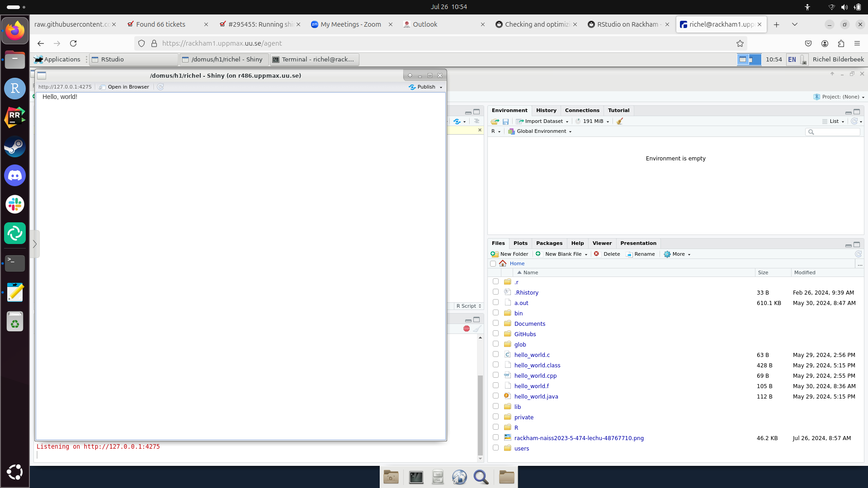Tick the checkbox for Documents folder
Image resolution: width=868 pixels, height=488 pixels.
coord(495,323)
